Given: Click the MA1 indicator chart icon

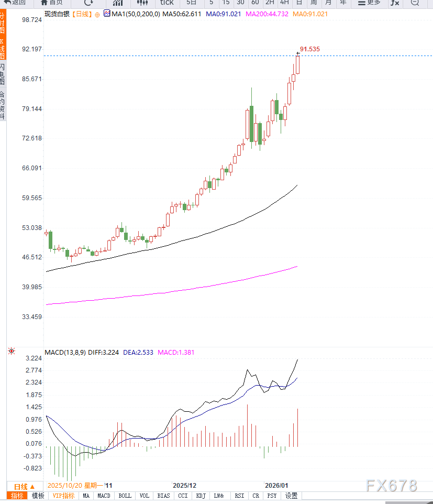Looking at the screenshot, I should click(x=107, y=14).
